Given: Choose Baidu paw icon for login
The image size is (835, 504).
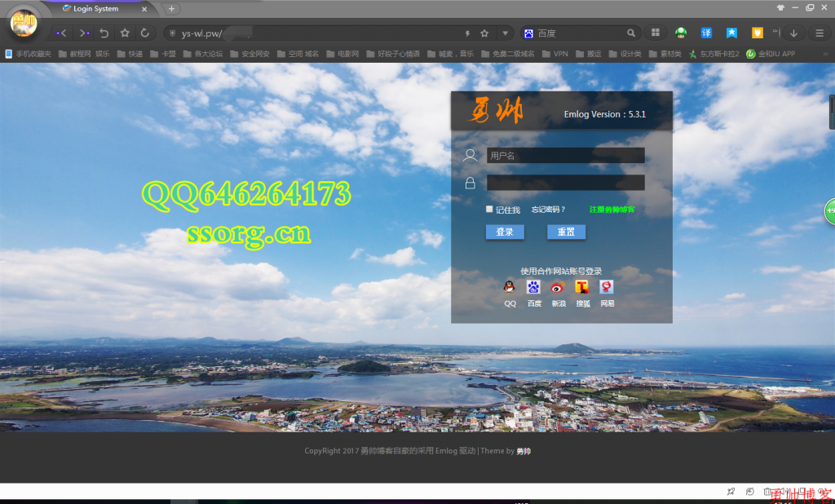Looking at the screenshot, I should coord(533,287).
